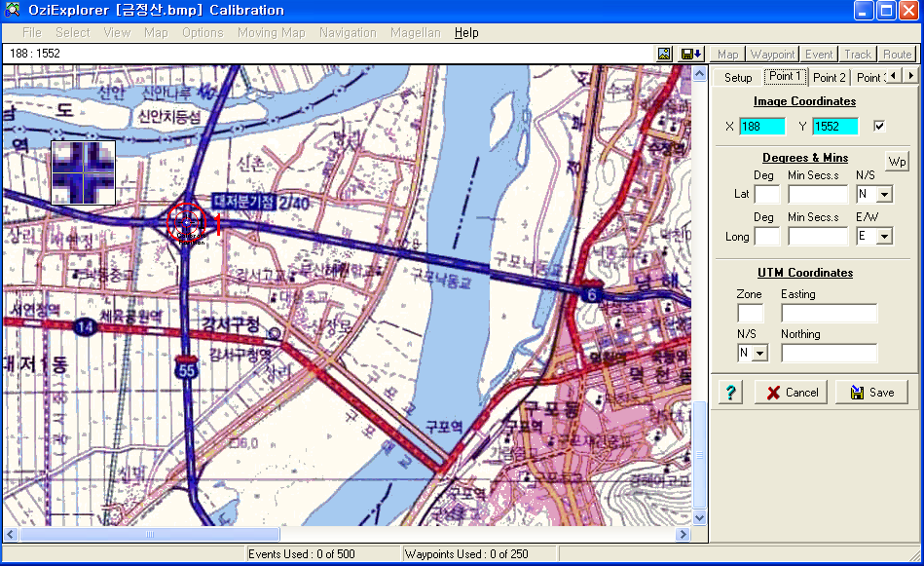Maximize the OziExplorer window
Viewport: 924px width, 566px height.
[x=886, y=11]
